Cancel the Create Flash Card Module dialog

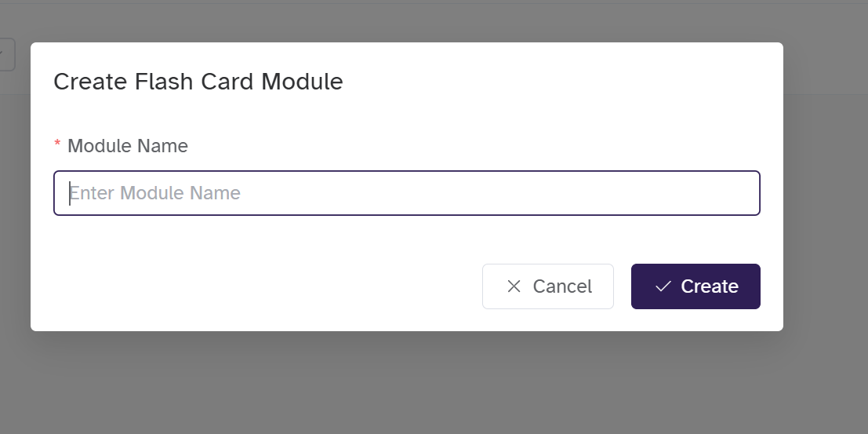547,286
